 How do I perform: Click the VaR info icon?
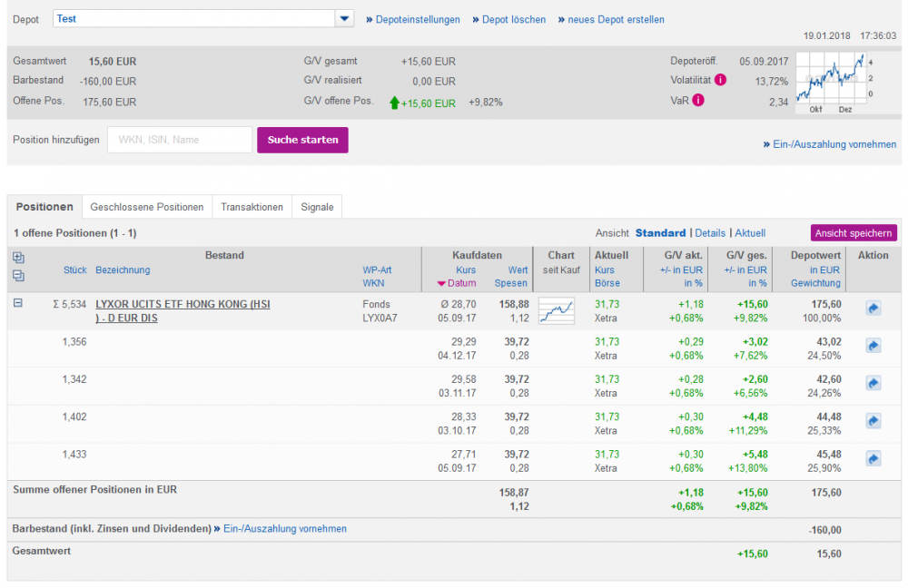coord(697,101)
